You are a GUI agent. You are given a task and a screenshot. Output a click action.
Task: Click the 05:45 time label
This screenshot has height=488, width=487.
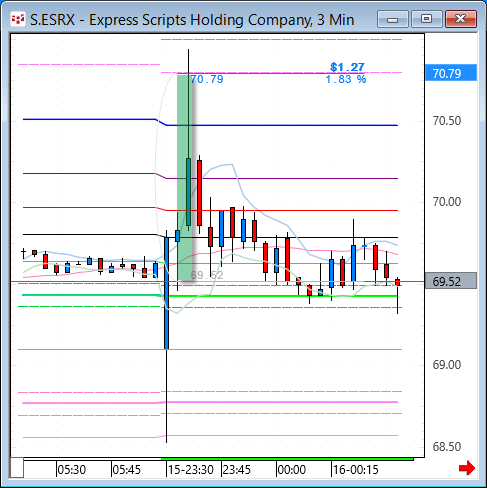tap(126, 470)
